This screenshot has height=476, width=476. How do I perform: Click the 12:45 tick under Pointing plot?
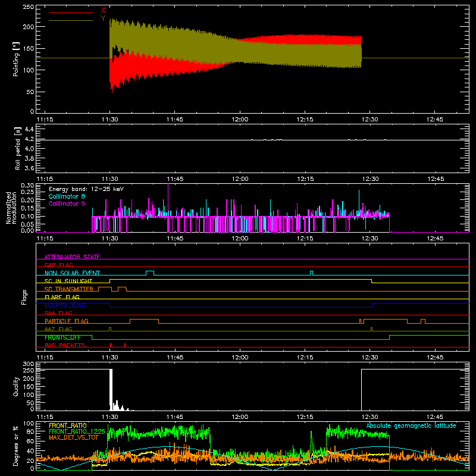point(435,120)
